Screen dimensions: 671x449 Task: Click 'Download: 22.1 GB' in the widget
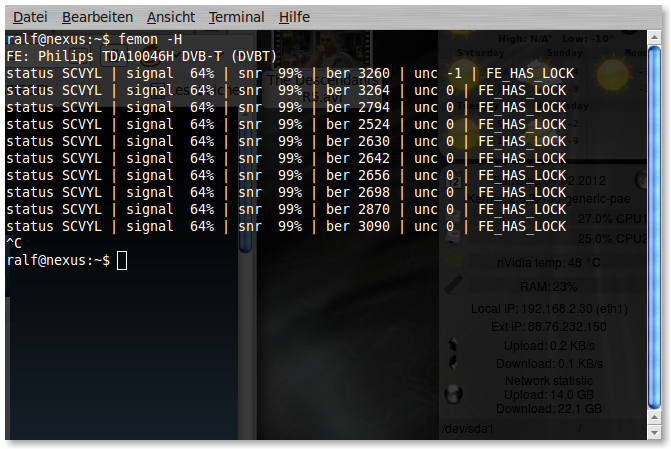[549, 409]
